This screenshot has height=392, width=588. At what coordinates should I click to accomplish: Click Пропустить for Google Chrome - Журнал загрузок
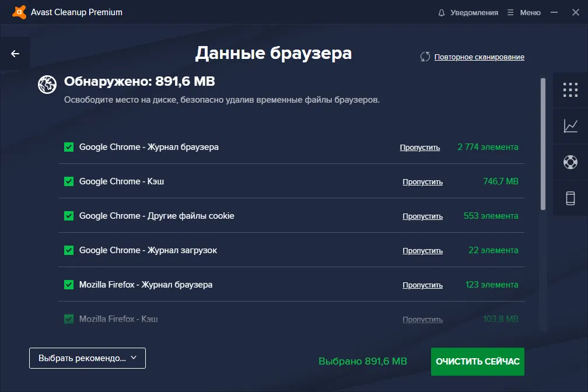click(x=422, y=250)
